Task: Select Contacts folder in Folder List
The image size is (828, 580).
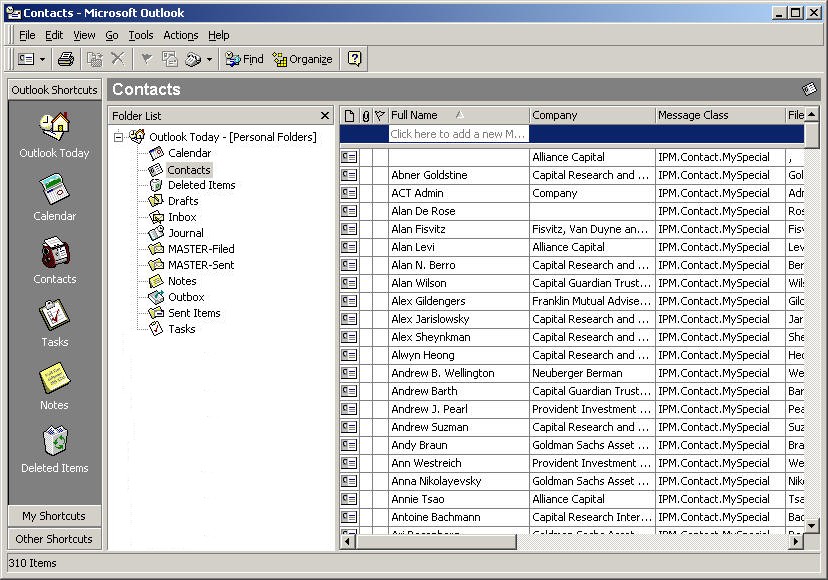Action: click(189, 170)
